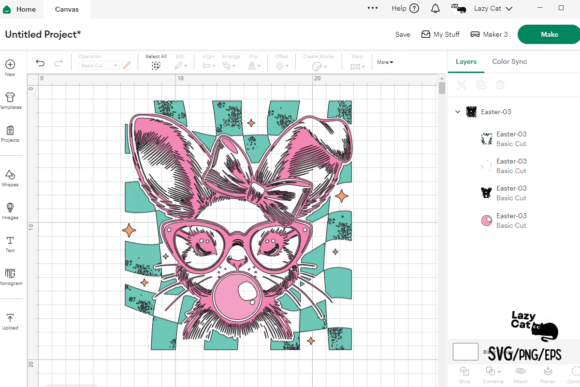Open the three-dots overflow menu
This screenshot has width=580, height=387.
coord(372,8)
